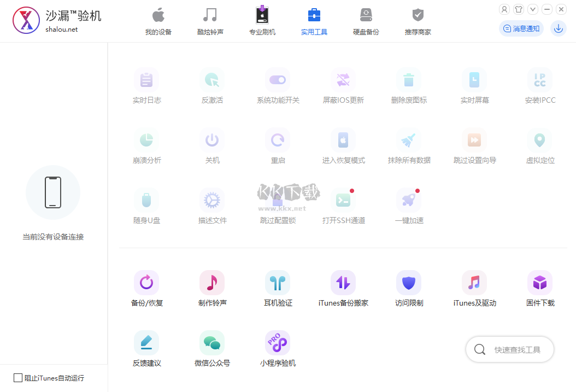576x392 pixels.
Task: Go to the 硬盘备份 tab
Action: tap(366, 21)
